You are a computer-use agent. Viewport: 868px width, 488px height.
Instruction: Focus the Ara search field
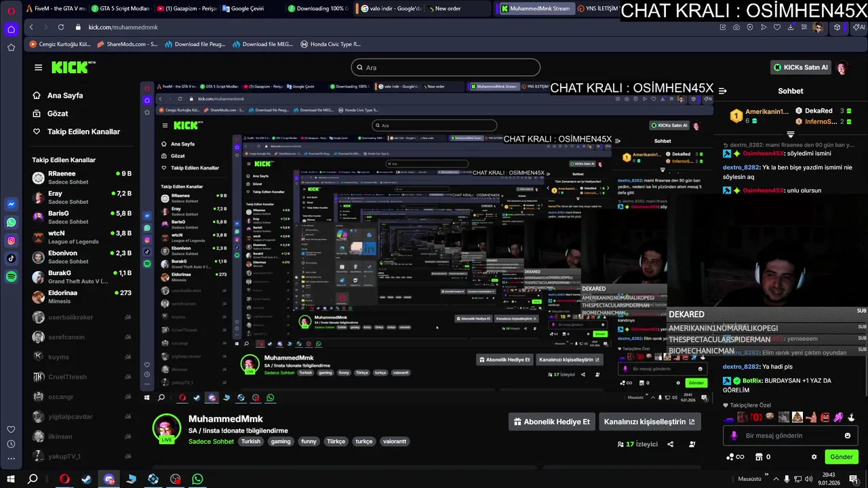[x=446, y=68]
